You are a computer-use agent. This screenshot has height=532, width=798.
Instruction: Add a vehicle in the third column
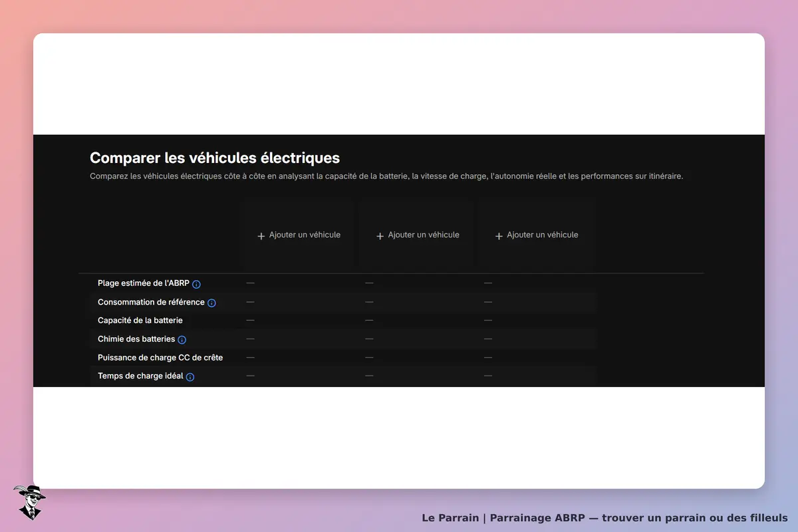(x=537, y=235)
